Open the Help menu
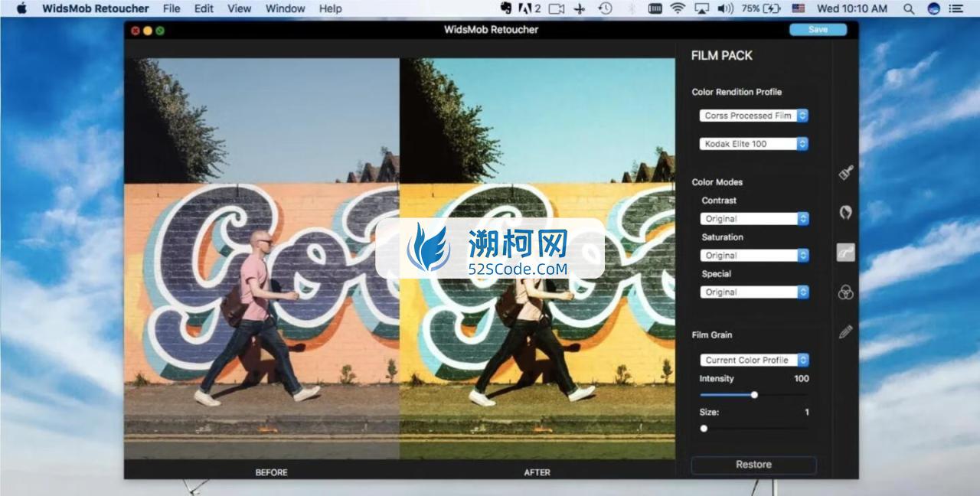Screen dimensions: 980x496 pyautogui.click(x=330, y=8)
